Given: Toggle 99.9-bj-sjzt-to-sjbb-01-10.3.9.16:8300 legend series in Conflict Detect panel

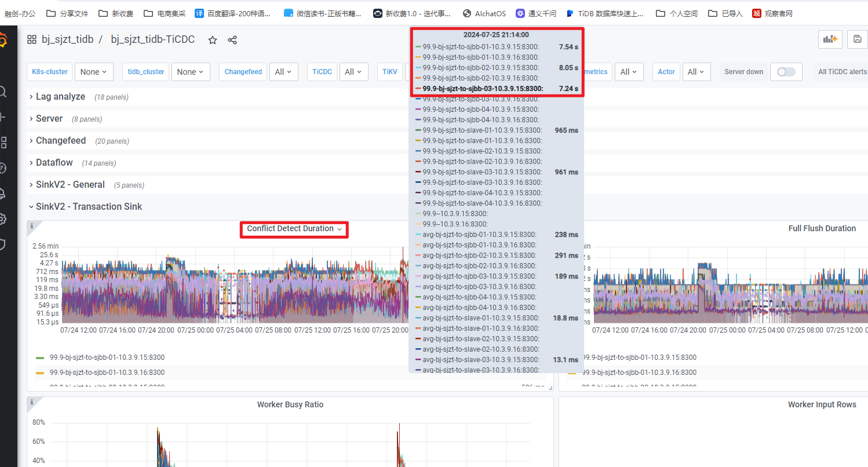Looking at the screenshot, I should [x=107, y=373].
